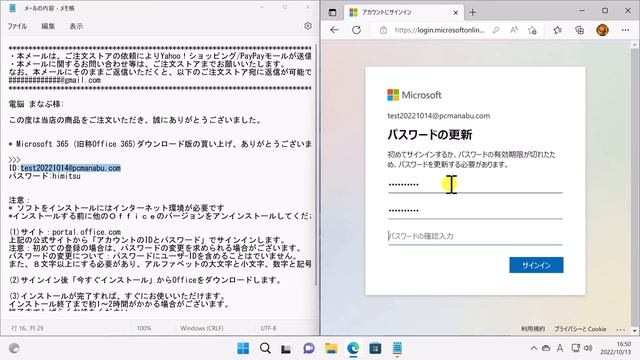640x360 pixels.
Task: Open Microsoft Store on taskbar
Action: (375, 348)
